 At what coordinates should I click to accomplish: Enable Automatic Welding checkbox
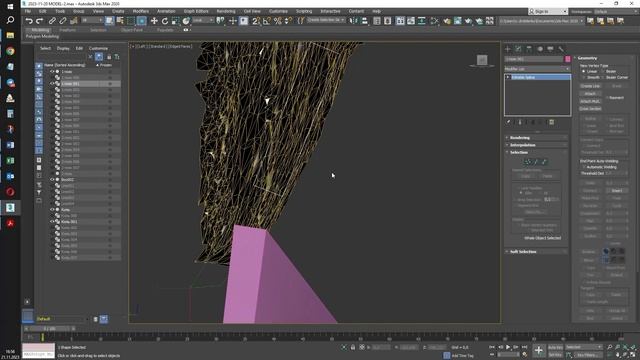[x=584, y=167]
